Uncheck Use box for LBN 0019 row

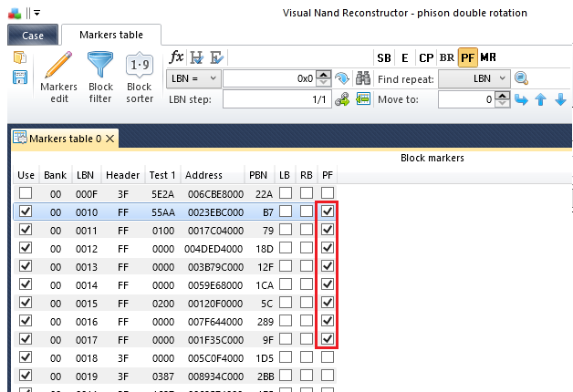tap(26, 376)
